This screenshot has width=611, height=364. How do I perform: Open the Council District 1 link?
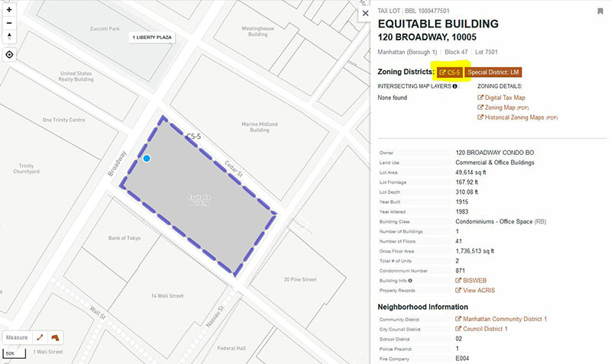[x=484, y=328]
